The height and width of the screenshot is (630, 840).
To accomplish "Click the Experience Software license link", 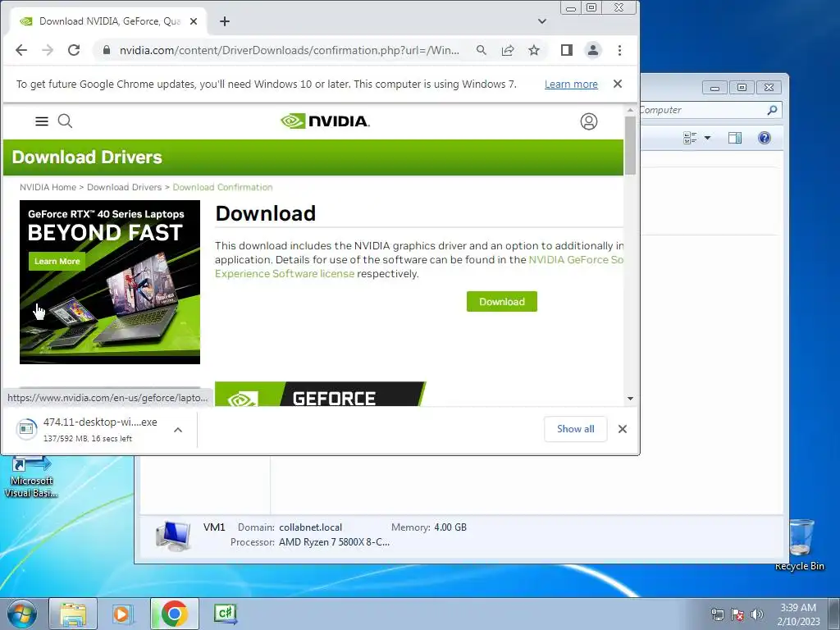I will point(285,274).
